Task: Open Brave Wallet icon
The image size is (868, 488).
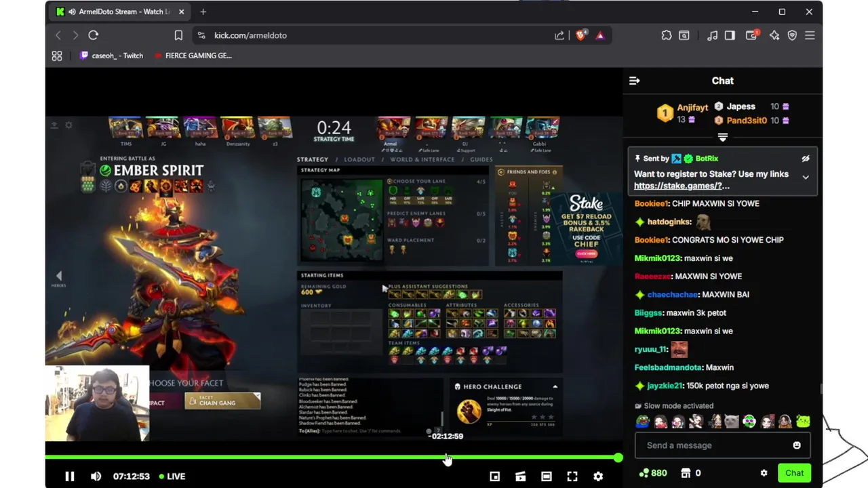Action: click(751, 35)
